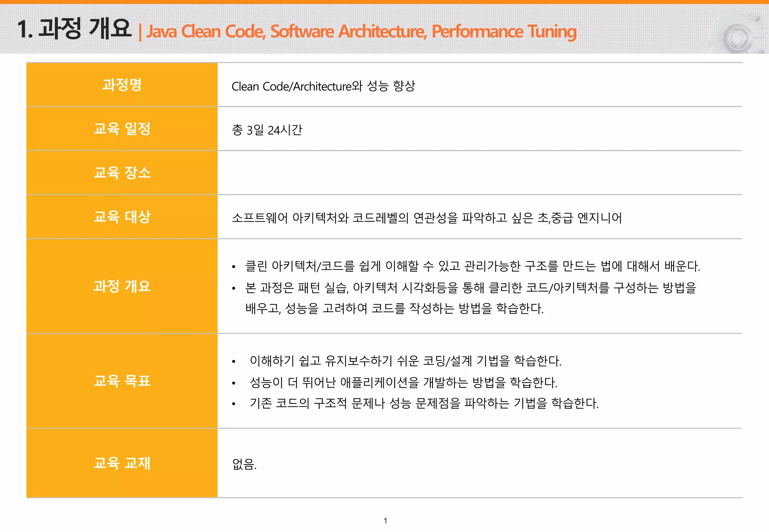The image size is (769, 532).
Task: Click the orange Java Clean Code subtitle
Action: click(361, 32)
